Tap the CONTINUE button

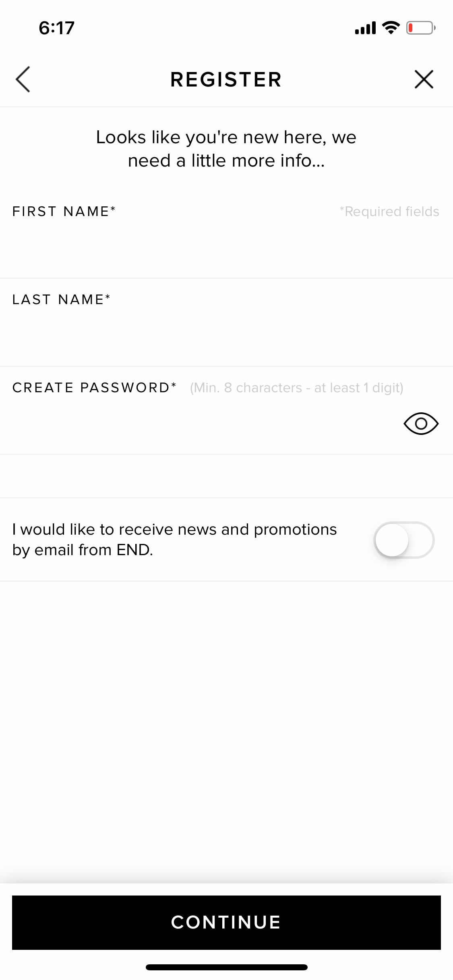(x=226, y=922)
